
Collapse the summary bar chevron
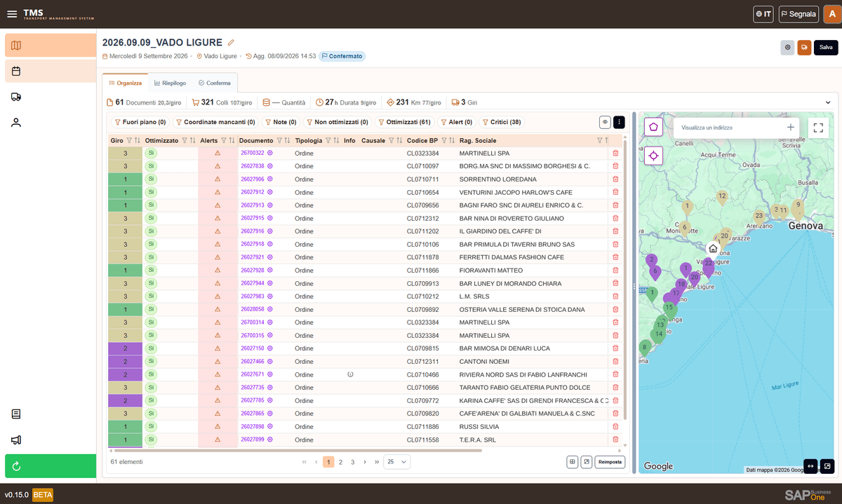pos(828,102)
